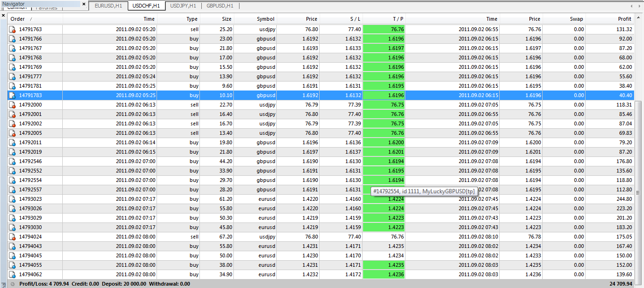
Task: Click the trade icon beside order 14792546
Action: (13, 161)
